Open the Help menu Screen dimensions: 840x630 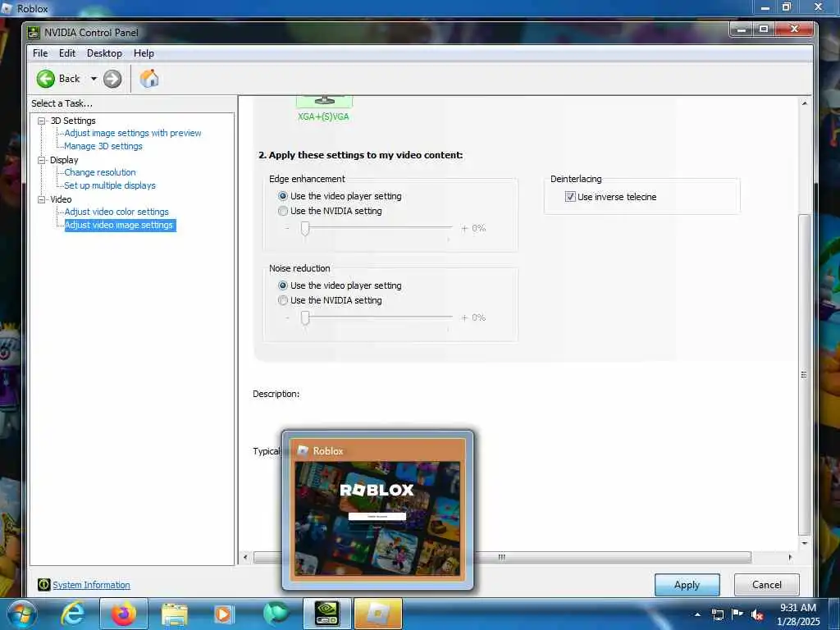144,53
